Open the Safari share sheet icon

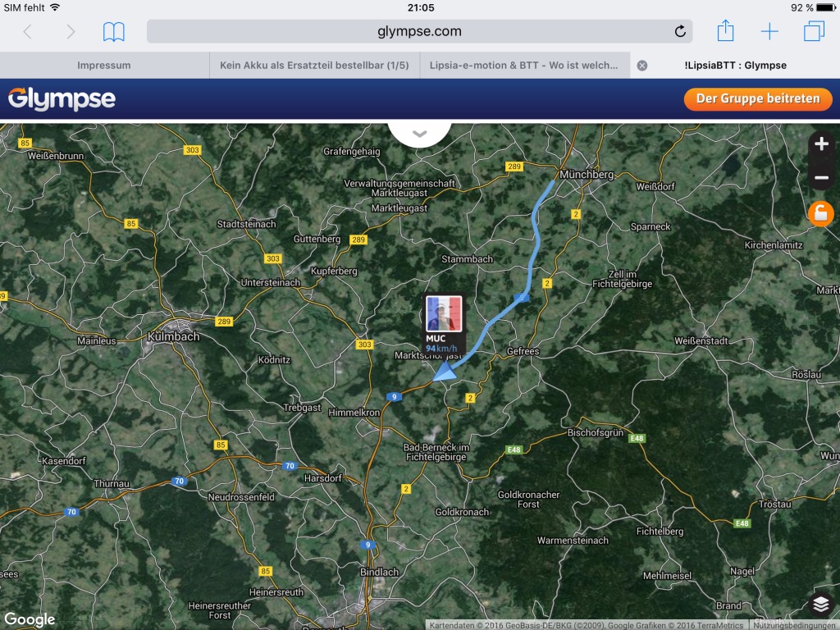point(725,31)
